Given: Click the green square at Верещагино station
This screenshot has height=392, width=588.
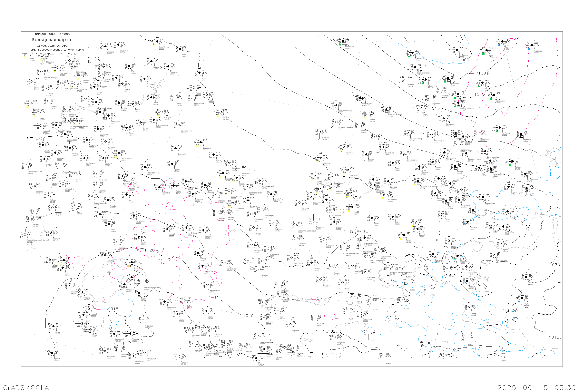Looking at the screenshot, I should click(x=409, y=56).
